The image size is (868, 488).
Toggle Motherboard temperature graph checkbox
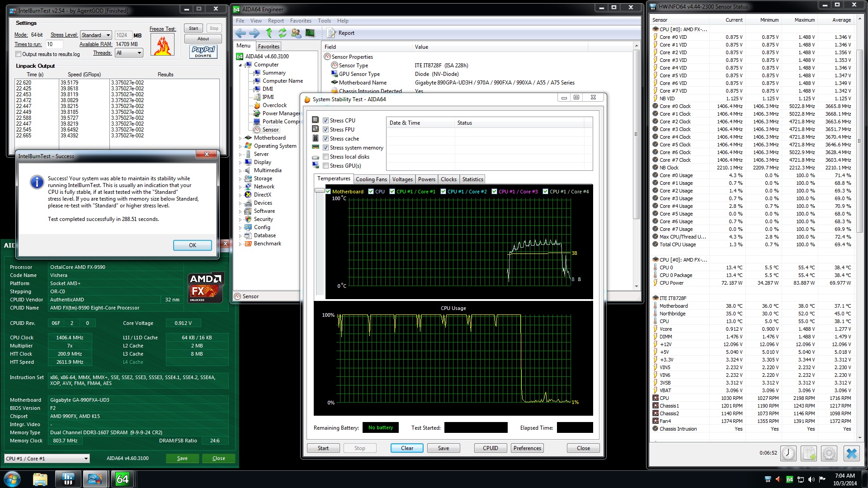pos(328,192)
